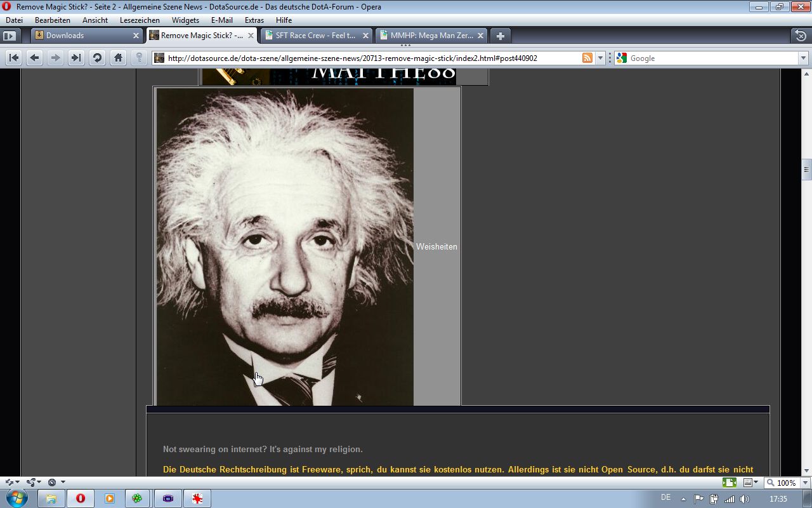Image resolution: width=812 pixels, height=508 pixels.
Task: Click the Reload page button
Action: [97, 58]
